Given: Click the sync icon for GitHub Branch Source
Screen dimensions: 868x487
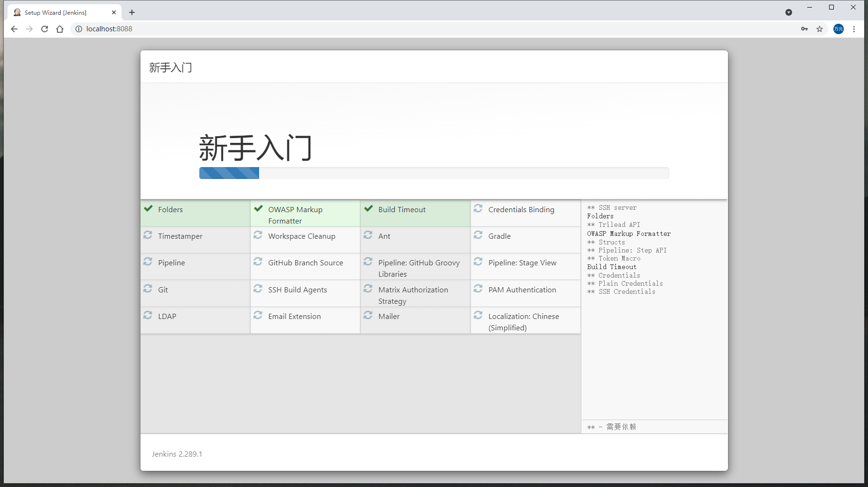Looking at the screenshot, I should point(258,262).
